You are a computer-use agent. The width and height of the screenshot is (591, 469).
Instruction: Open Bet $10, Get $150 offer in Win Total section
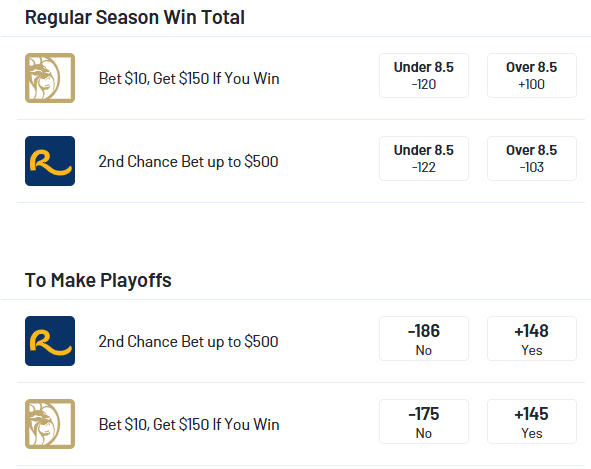pyautogui.click(x=189, y=78)
